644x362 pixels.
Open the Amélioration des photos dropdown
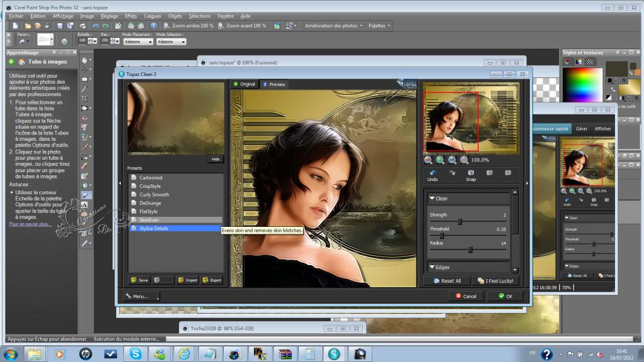click(333, 26)
